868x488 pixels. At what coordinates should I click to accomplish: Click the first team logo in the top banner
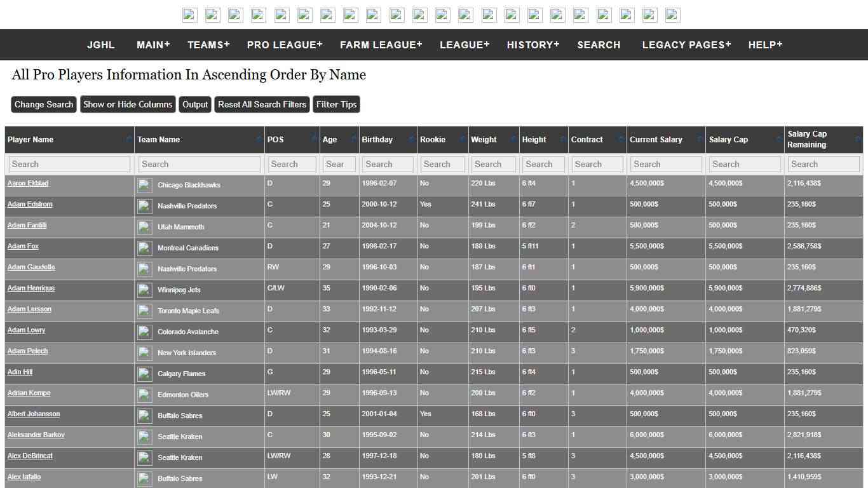(x=189, y=15)
